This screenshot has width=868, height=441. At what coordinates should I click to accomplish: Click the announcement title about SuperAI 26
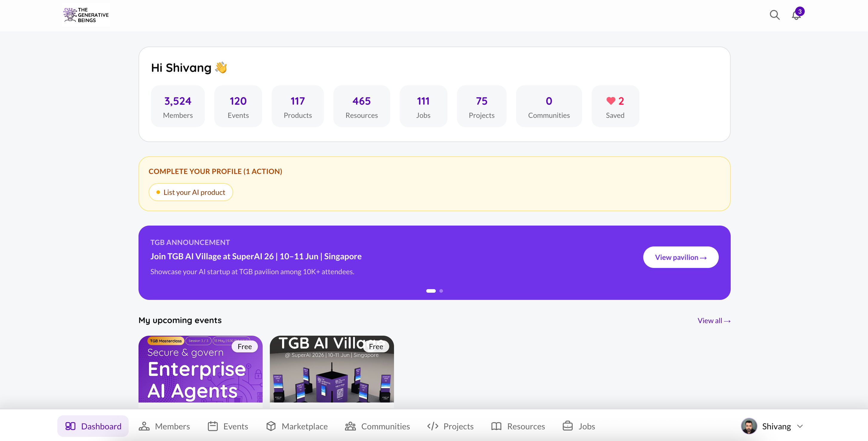pos(256,256)
